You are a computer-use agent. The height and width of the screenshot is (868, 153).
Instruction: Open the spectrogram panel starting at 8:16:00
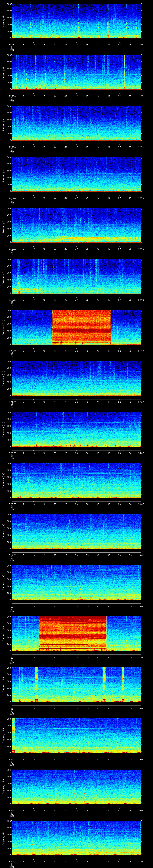[77, 123]
